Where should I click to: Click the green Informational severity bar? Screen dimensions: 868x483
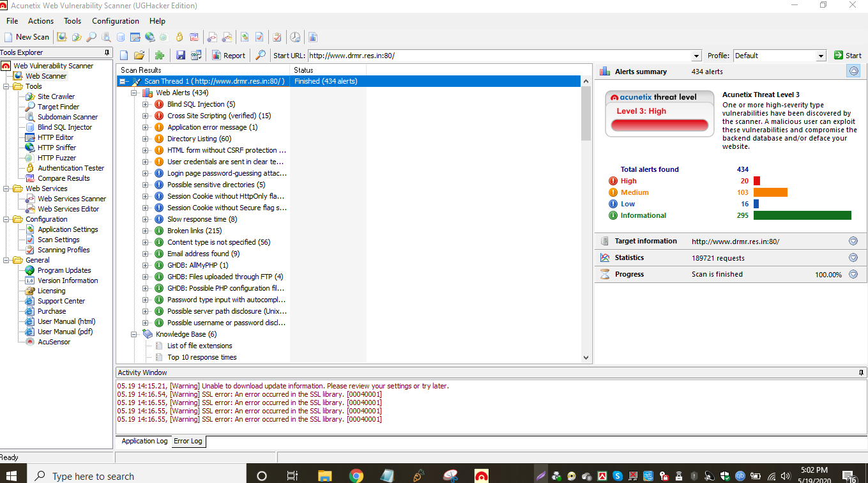[x=802, y=215]
